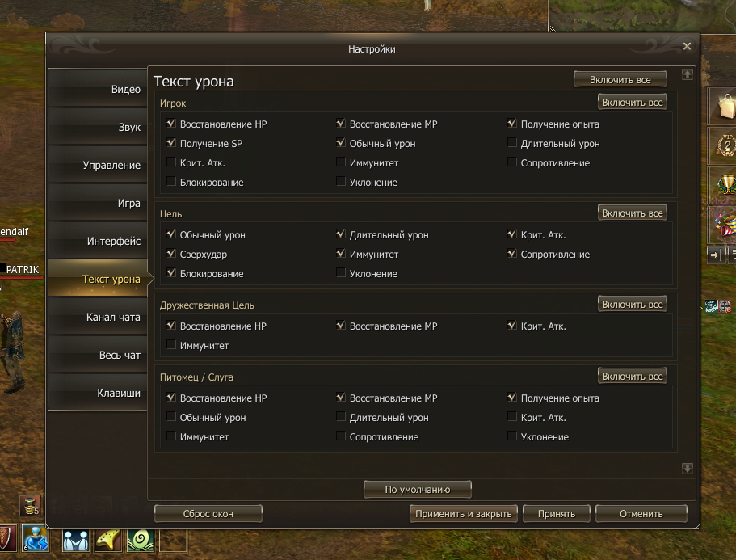Click the scroll up arrow button
The image size is (736, 560).
coord(688,74)
